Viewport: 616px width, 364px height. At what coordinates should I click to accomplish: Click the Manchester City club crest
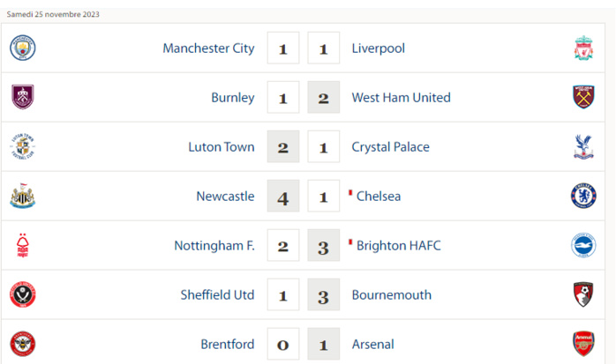click(23, 48)
